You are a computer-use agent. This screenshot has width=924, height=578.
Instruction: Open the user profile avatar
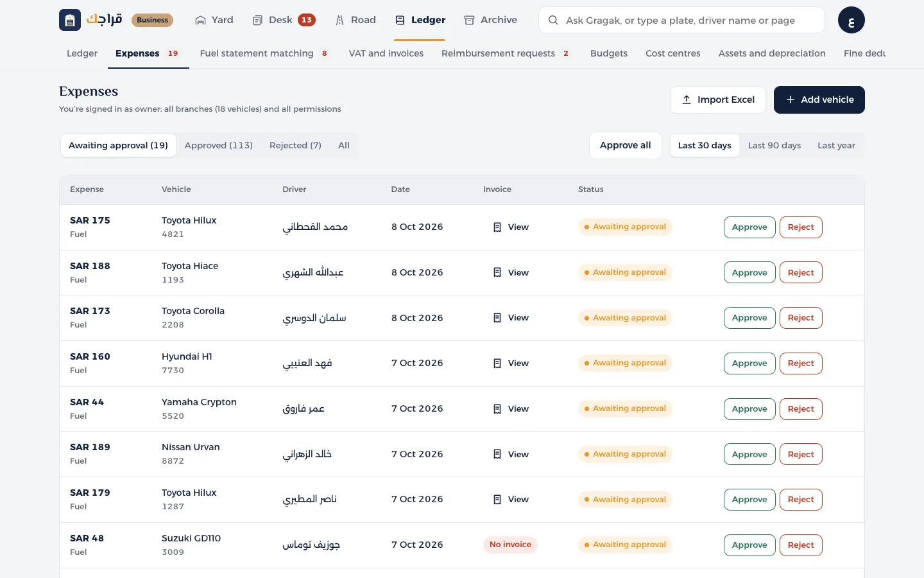click(x=851, y=20)
